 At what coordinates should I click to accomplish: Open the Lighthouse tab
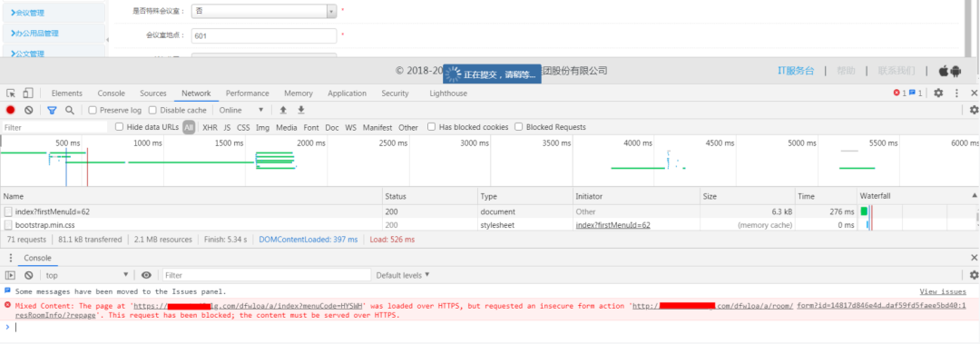[x=448, y=93]
